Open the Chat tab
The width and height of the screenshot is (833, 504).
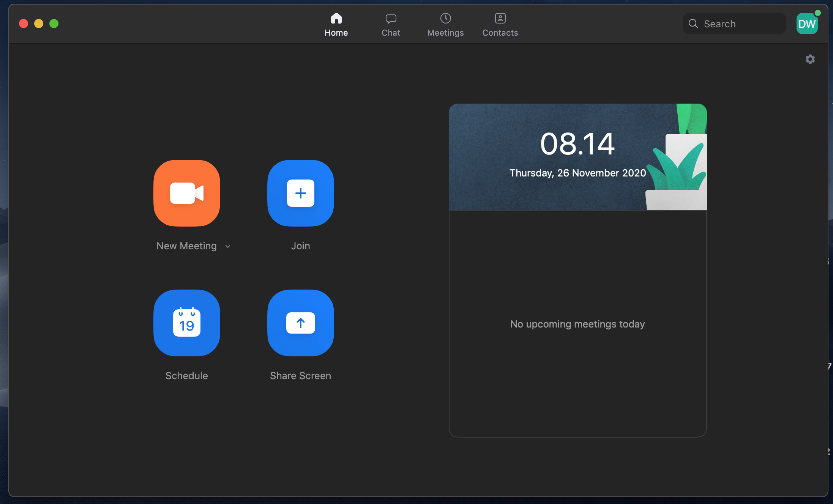[390, 24]
